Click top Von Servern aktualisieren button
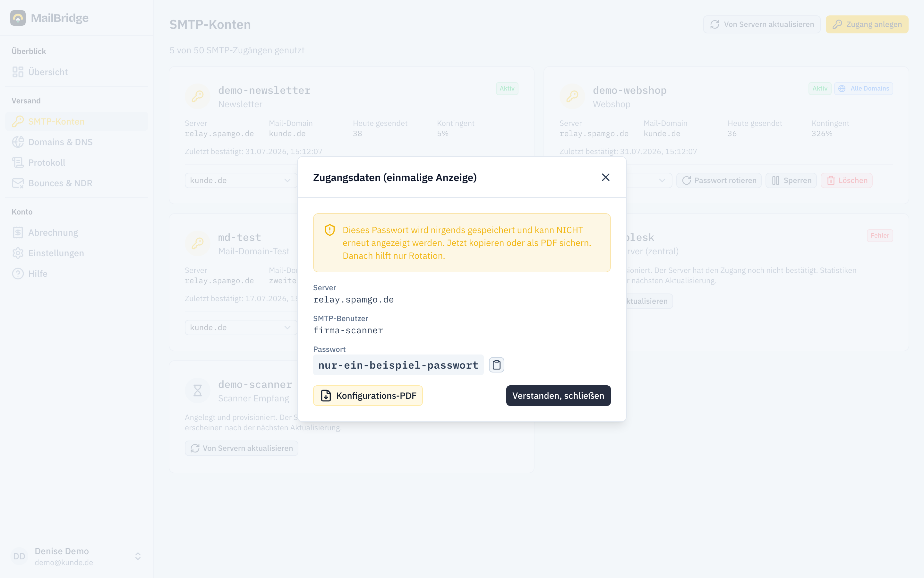The width and height of the screenshot is (924, 578). (762, 24)
